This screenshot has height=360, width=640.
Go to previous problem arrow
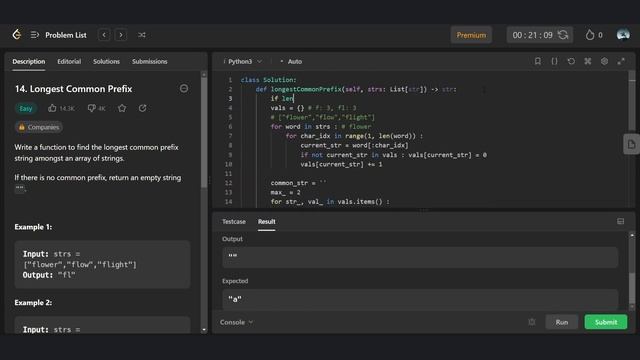point(104,35)
